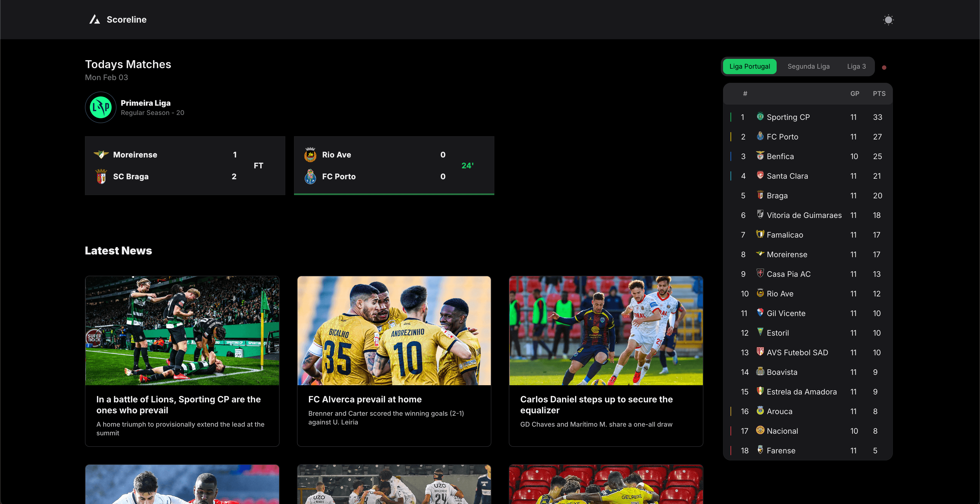Click the 'Latest News' heading
This screenshot has height=504, width=980.
click(x=118, y=250)
